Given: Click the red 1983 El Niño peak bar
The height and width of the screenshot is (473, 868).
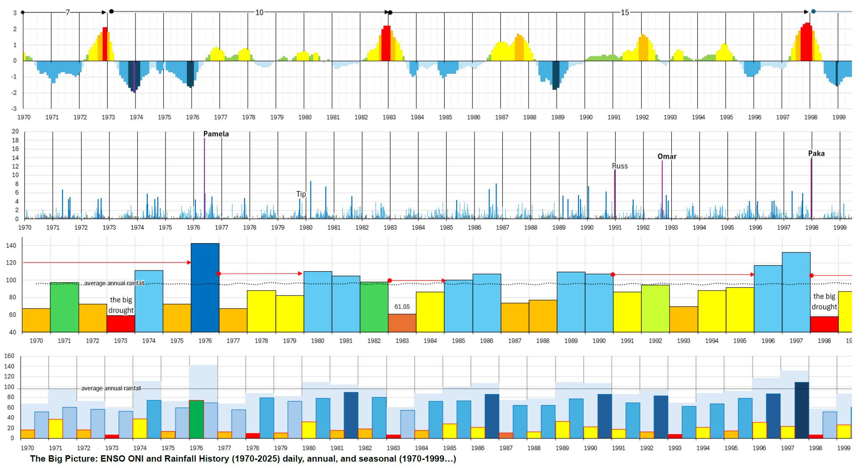Looking at the screenshot, I should point(386,43).
